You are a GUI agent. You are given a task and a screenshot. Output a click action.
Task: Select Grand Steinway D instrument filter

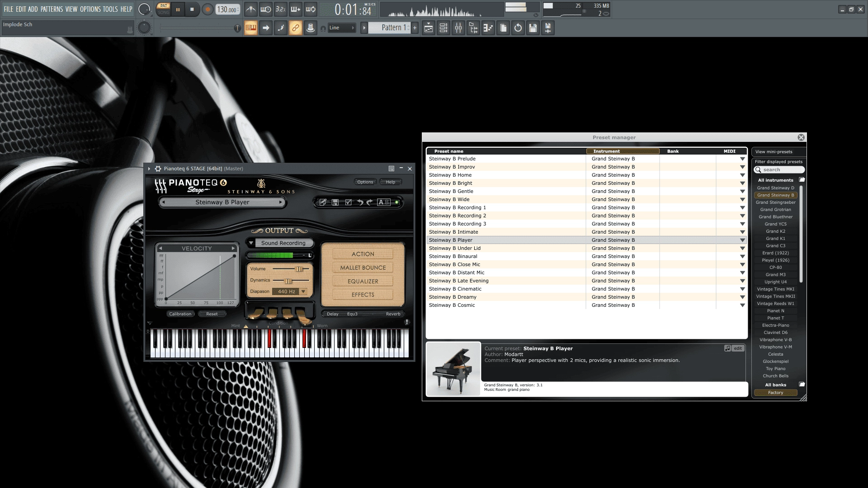pos(776,188)
